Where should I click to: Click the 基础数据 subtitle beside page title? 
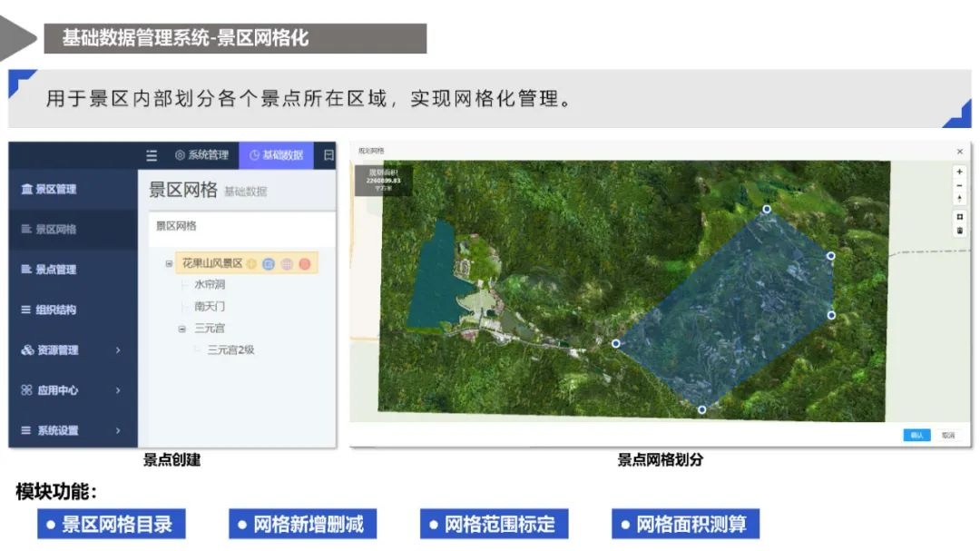click(x=246, y=192)
